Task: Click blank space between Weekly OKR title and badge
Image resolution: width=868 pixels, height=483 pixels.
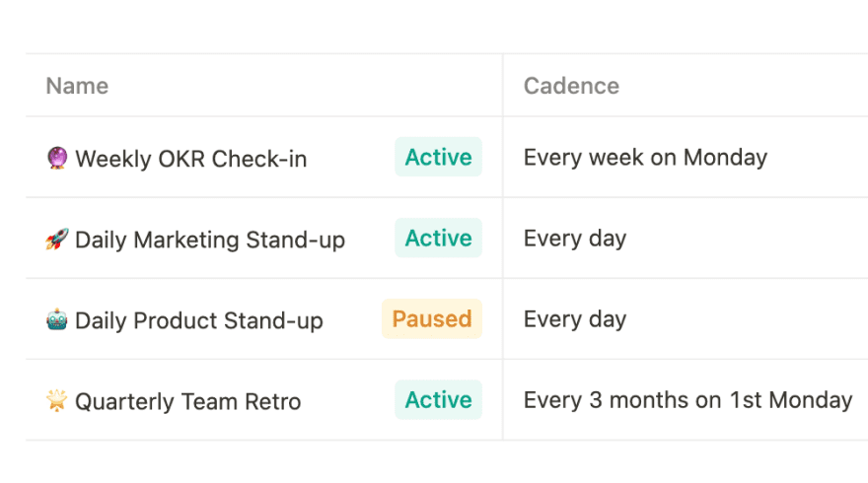Action: coord(350,158)
